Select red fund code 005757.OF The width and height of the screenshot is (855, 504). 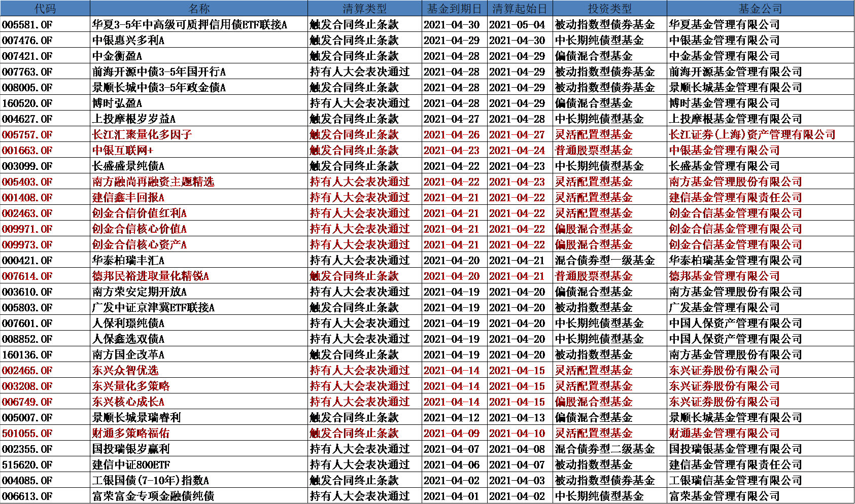tap(27, 135)
